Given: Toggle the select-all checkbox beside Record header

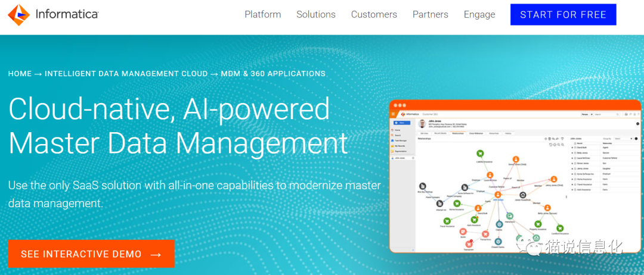Looking at the screenshot, I should click(574, 143).
